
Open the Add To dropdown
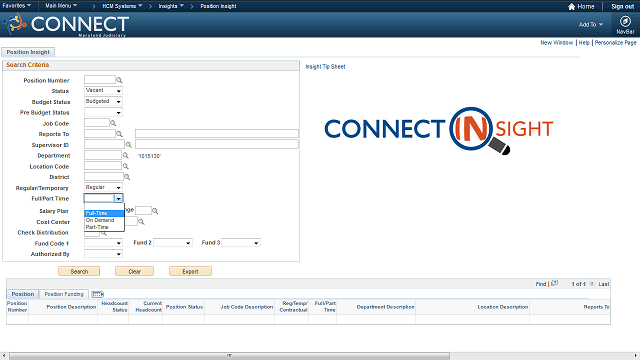(x=591, y=24)
